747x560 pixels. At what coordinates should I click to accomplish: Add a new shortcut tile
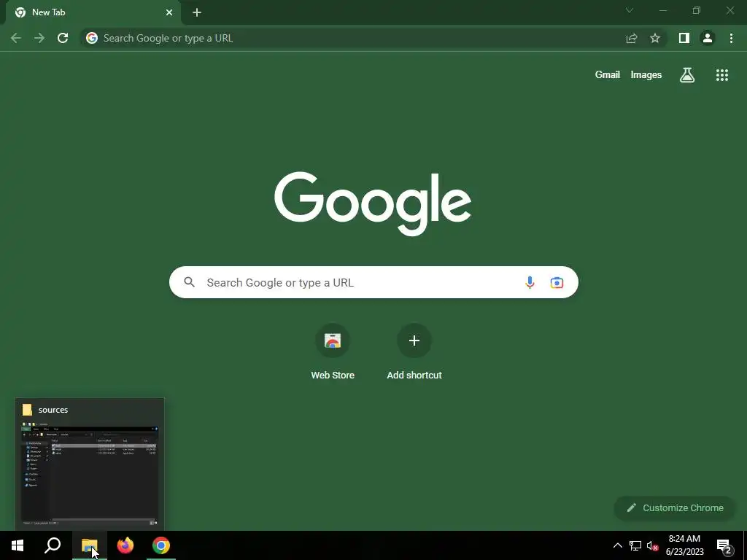coord(414,351)
